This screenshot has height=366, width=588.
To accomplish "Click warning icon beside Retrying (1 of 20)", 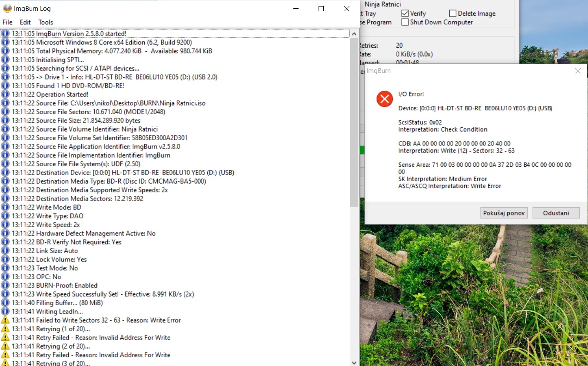I will tap(5, 329).
